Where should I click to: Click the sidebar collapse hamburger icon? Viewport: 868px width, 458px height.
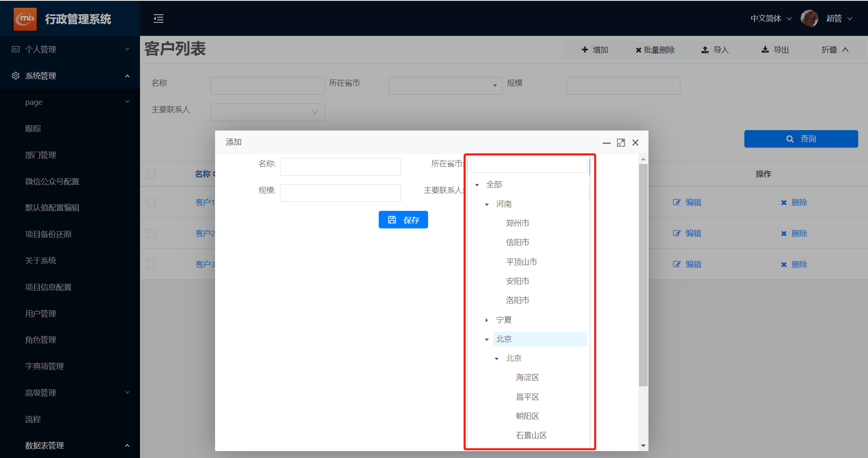tap(158, 19)
